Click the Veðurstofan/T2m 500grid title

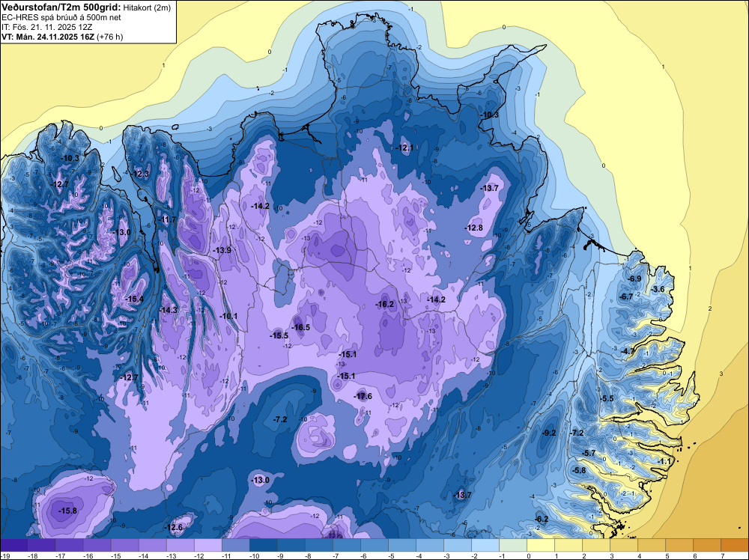pyautogui.click(x=61, y=7)
